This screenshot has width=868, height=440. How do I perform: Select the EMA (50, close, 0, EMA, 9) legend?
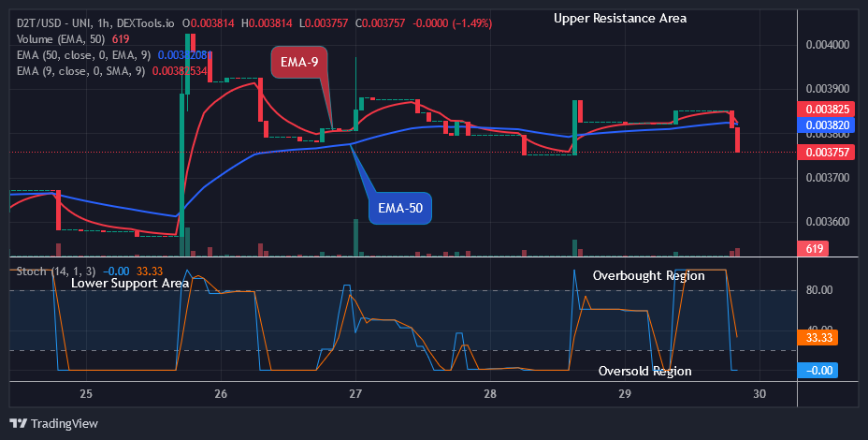(x=85, y=55)
